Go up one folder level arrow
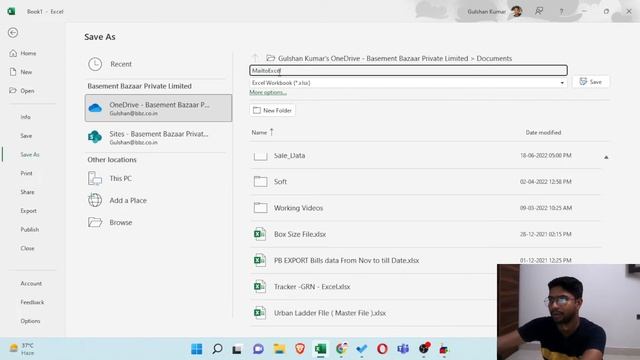Viewport: 640px width, 360px height. tap(255, 58)
